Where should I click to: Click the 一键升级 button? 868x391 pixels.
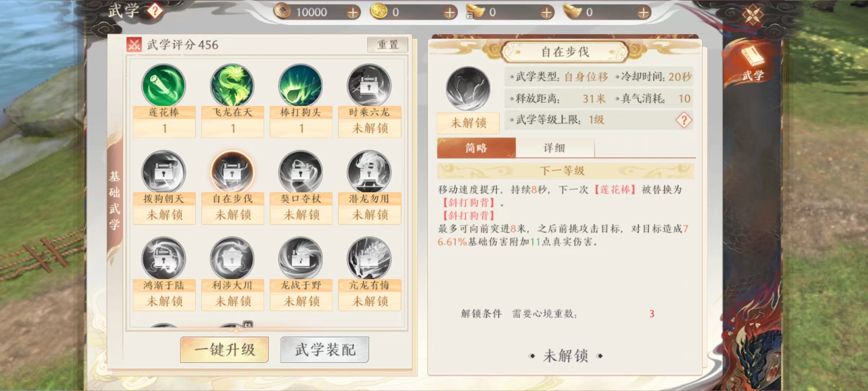pos(224,349)
